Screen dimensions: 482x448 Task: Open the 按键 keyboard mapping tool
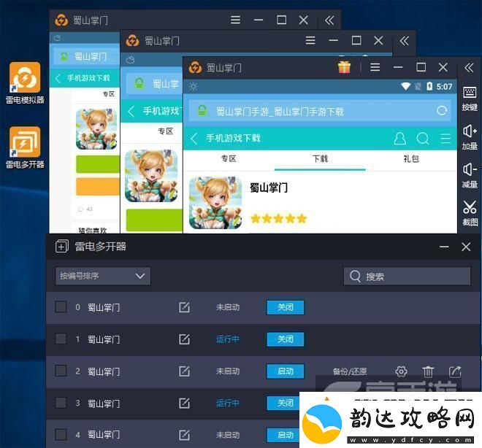[x=470, y=99]
